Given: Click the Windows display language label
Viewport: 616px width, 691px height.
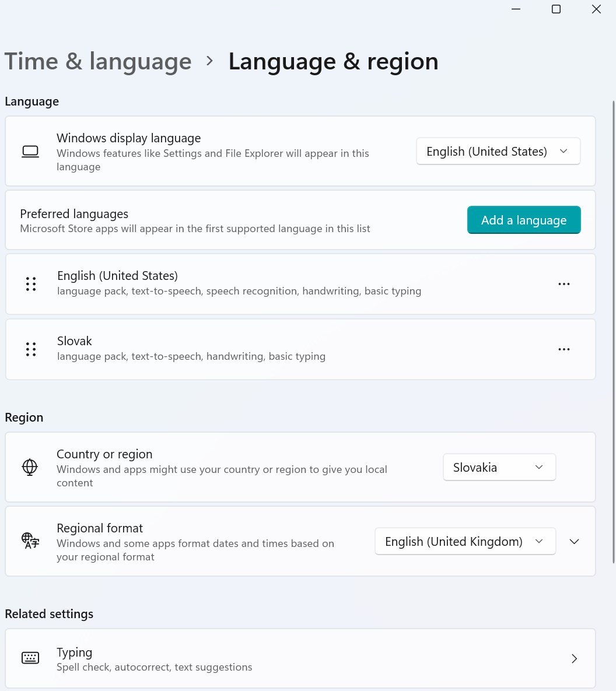Looking at the screenshot, I should click(x=129, y=138).
